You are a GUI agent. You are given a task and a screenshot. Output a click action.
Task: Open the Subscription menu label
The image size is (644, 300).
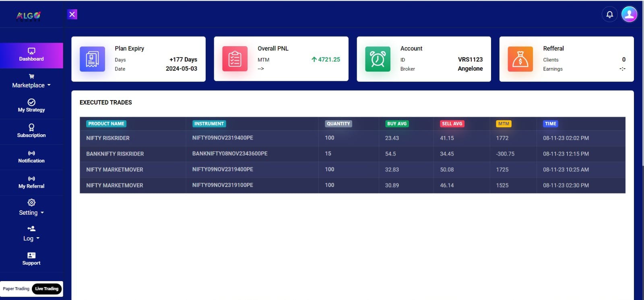pyautogui.click(x=31, y=136)
